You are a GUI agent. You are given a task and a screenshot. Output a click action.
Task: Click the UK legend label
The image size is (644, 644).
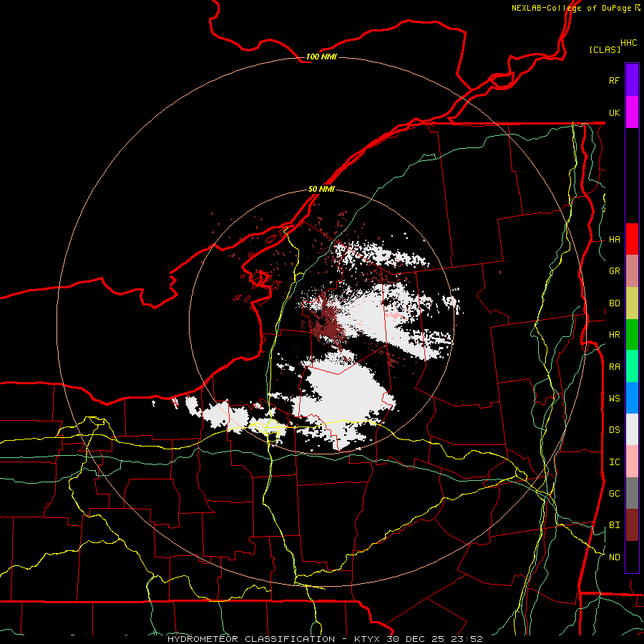tap(614, 112)
